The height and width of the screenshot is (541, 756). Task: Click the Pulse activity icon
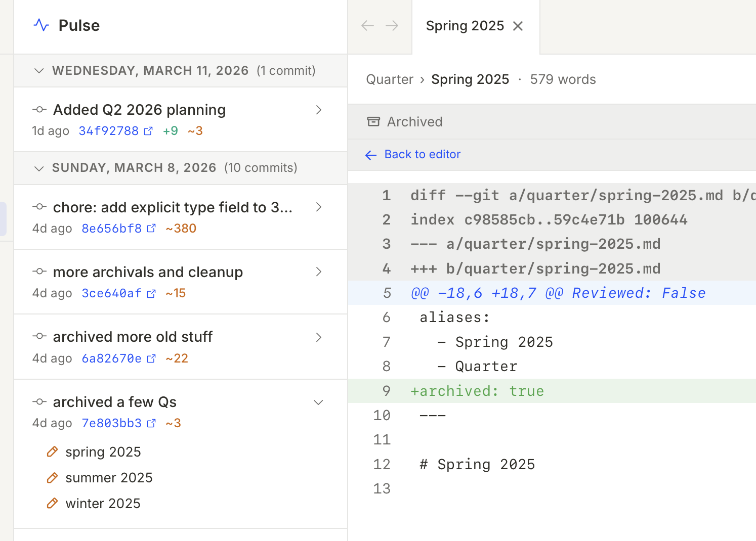point(41,25)
